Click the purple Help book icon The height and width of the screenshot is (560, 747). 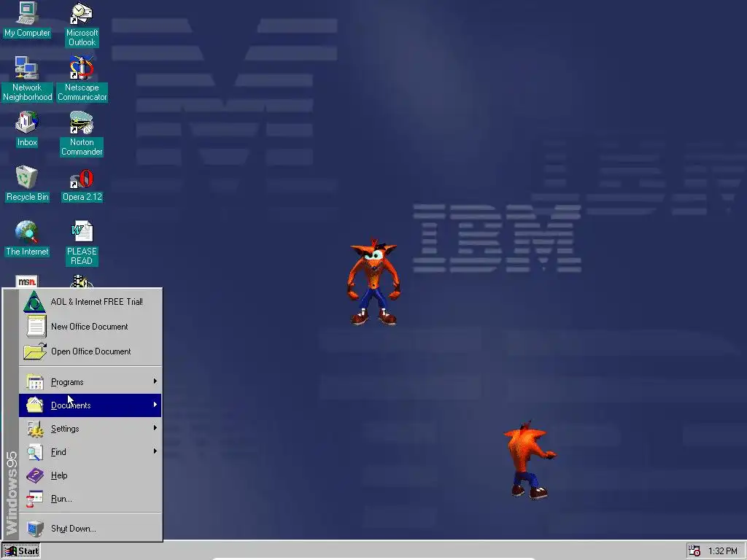click(x=35, y=475)
